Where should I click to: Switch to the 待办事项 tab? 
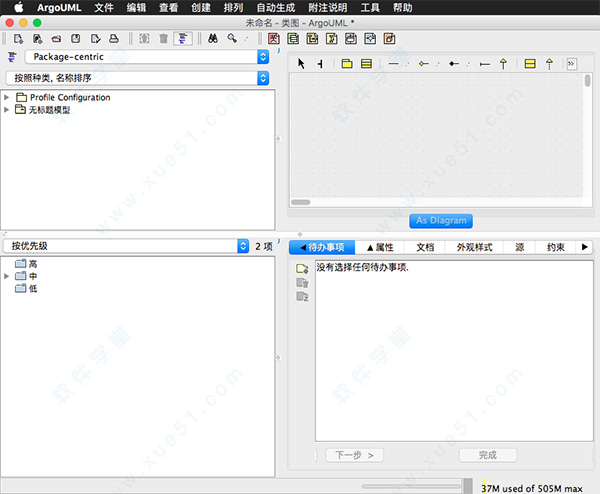[322, 248]
